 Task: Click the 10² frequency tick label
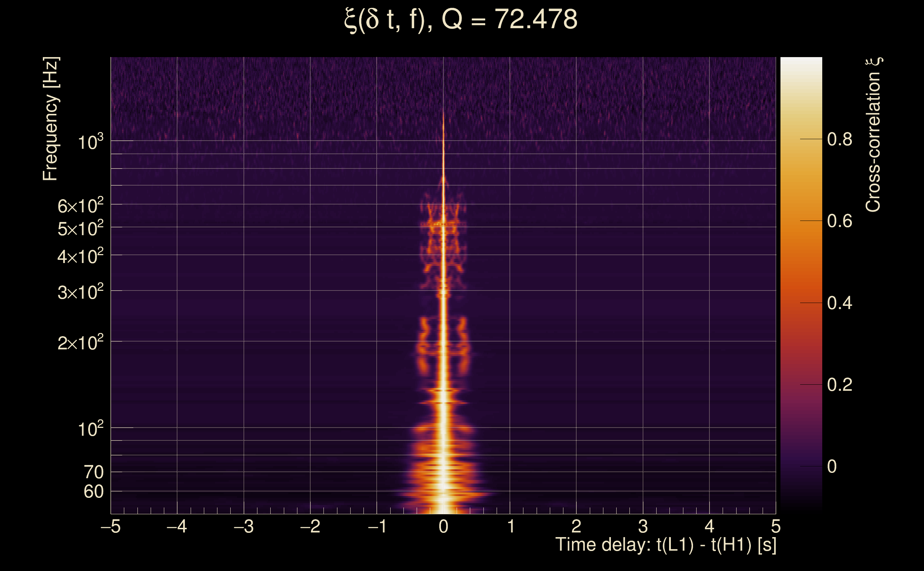pos(90,429)
